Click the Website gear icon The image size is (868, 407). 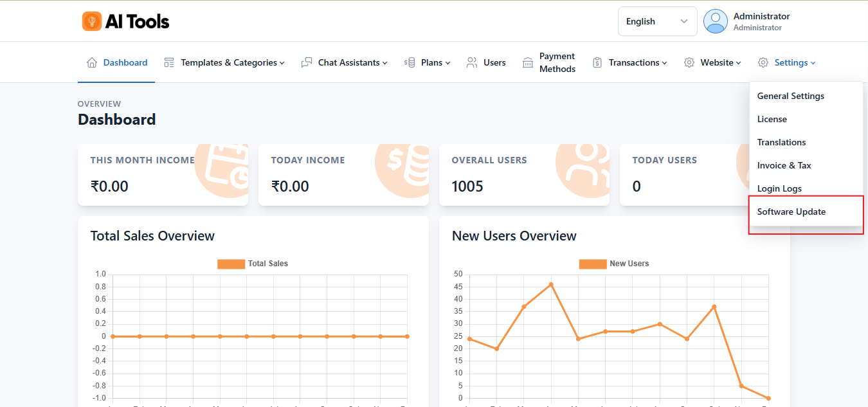pos(689,62)
